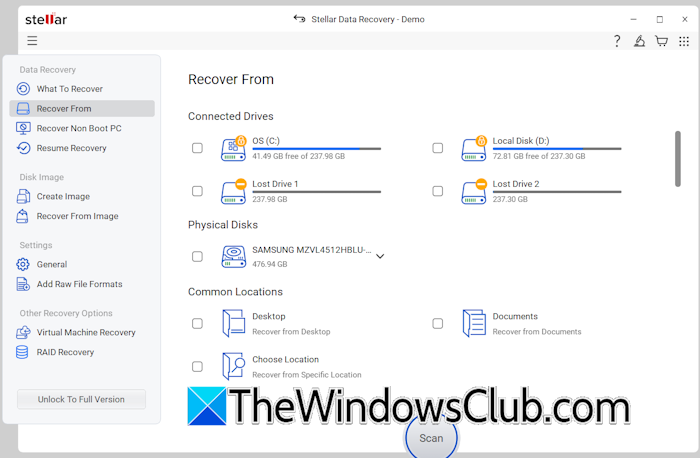Click the "476.94 GB" disk size text
Image resolution: width=700 pixels, height=458 pixels.
pos(270,264)
